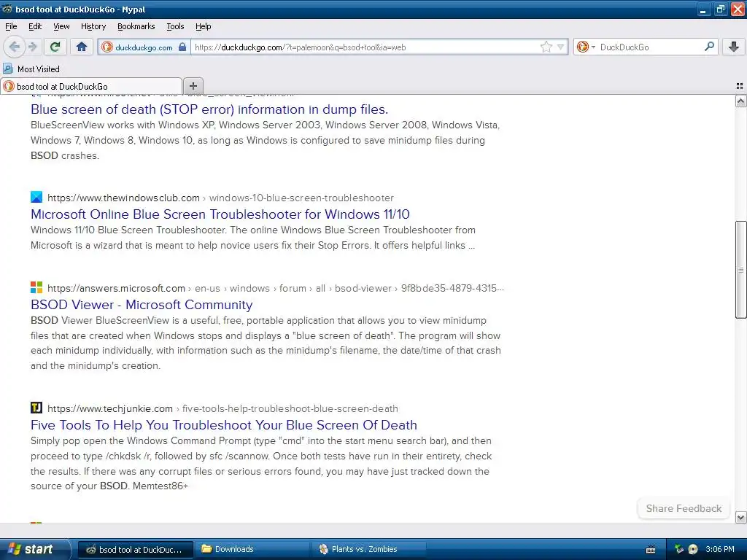The image size is (747, 560).
Task: Go to the Home page
Action: (x=82, y=47)
